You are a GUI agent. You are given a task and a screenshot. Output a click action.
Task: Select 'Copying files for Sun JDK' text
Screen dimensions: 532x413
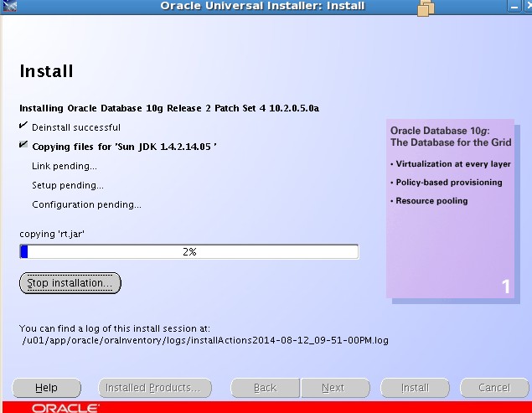coord(125,147)
